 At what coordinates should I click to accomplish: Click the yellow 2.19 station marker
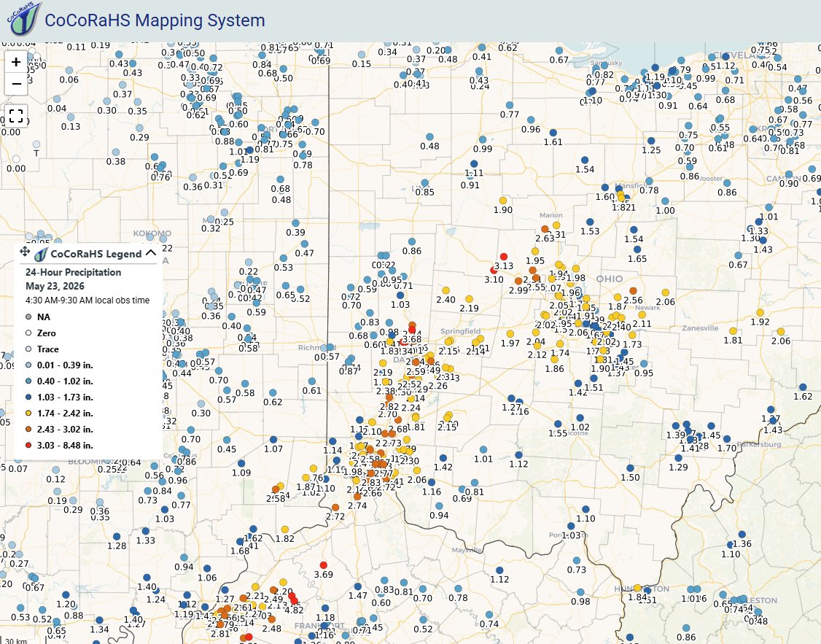click(469, 299)
